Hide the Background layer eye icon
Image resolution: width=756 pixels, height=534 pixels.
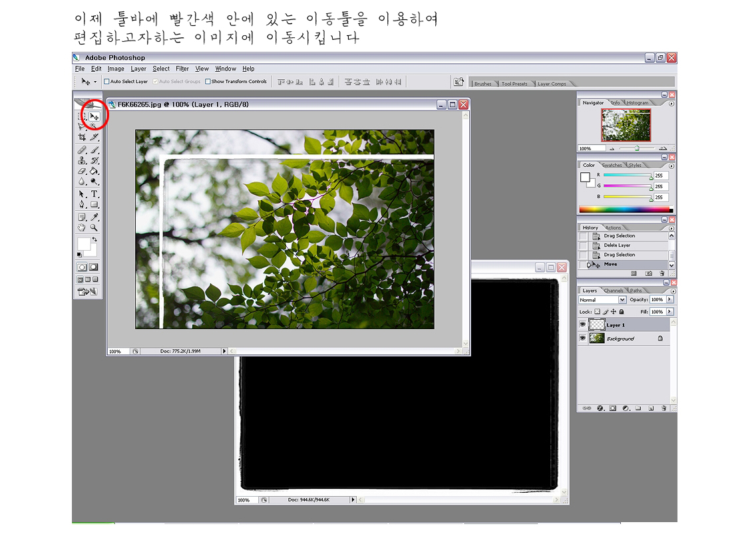(583, 338)
